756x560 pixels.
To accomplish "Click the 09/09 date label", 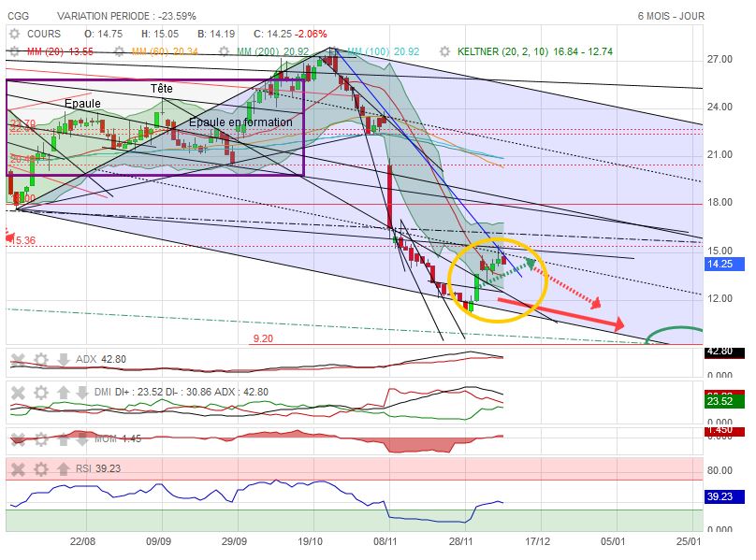I will [159, 541].
